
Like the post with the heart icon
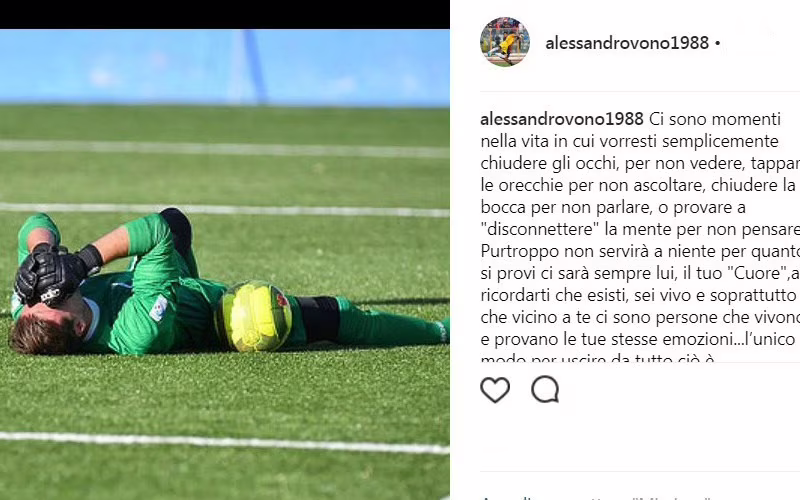tap(495, 390)
